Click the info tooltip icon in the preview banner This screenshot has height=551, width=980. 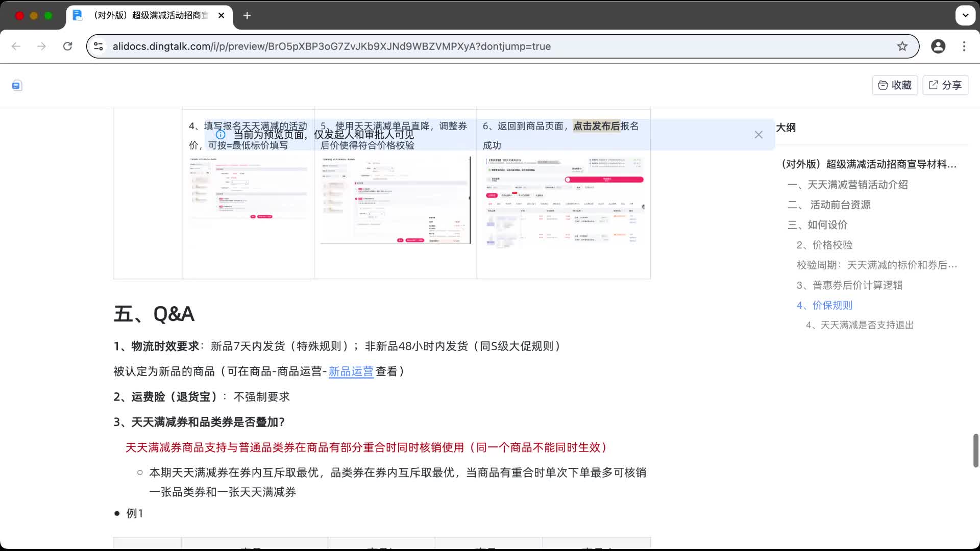[220, 134]
